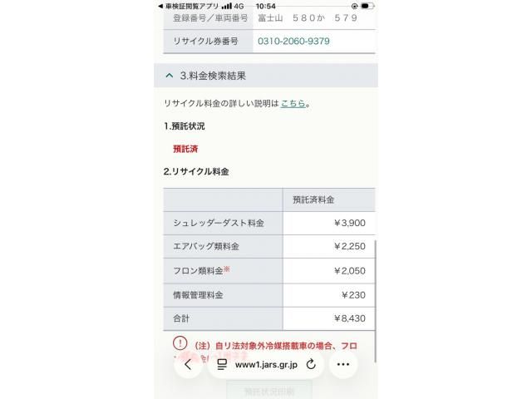
Task: Reload the page with refresh icon
Action: (311, 364)
